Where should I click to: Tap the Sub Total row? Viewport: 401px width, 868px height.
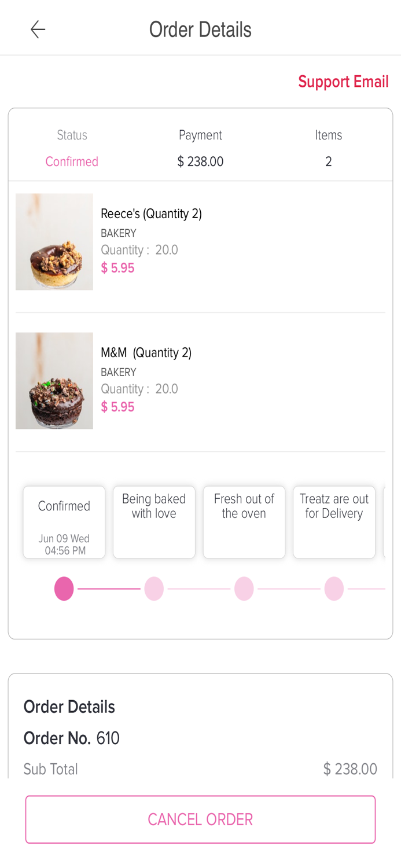pyautogui.click(x=200, y=769)
